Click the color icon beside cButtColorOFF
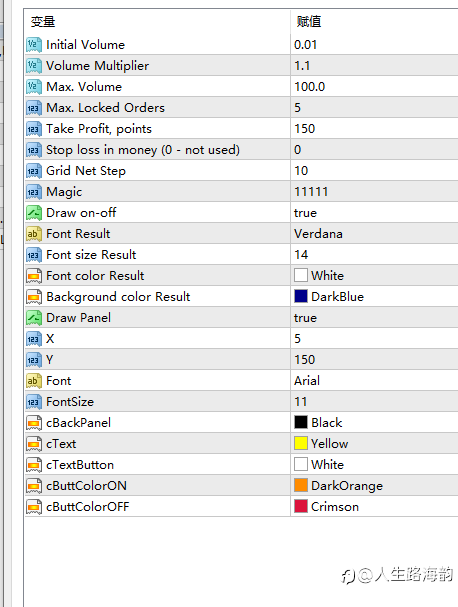This screenshot has height=607, width=458. (34, 507)
